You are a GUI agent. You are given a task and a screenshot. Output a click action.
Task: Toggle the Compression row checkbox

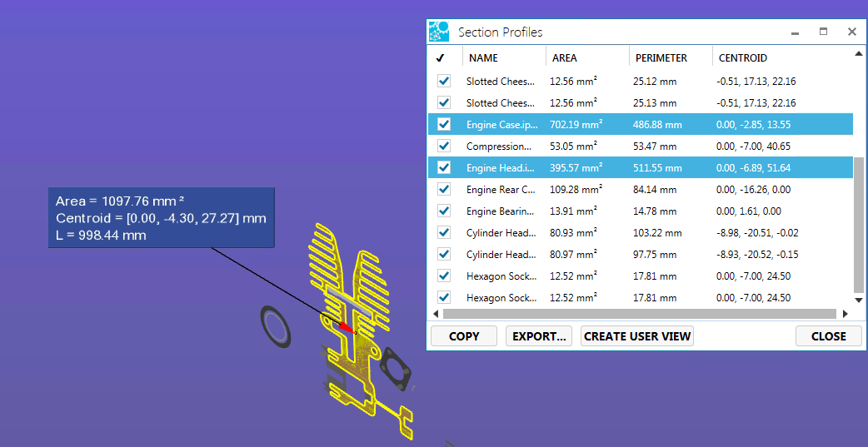(444, 147)
